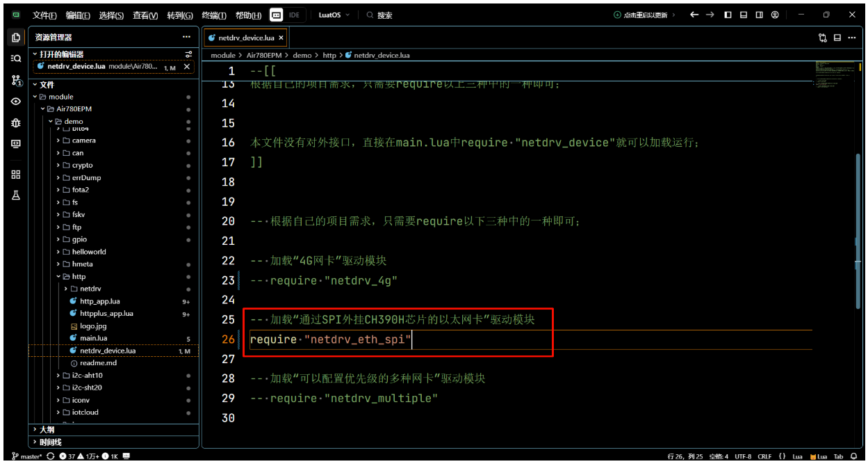Open the account profile icon

[775, 15]
